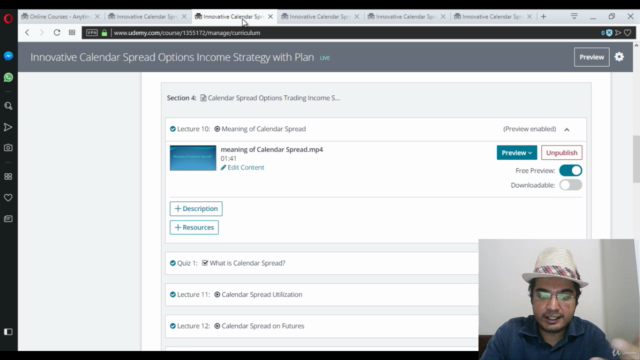Viewport: 640px width, 360px height.
Task: Click the Edit Content link
Action: point(242,167)
